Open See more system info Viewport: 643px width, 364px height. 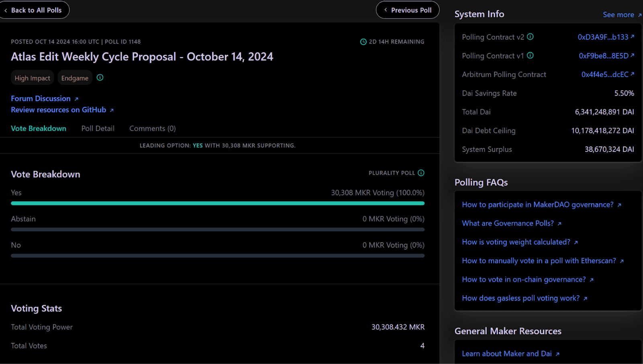click(618, 14)
